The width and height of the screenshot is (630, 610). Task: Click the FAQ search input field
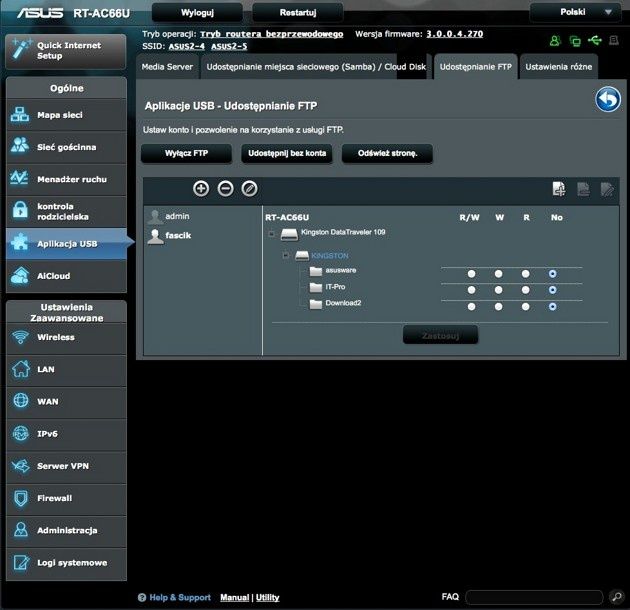click(534, 597)
